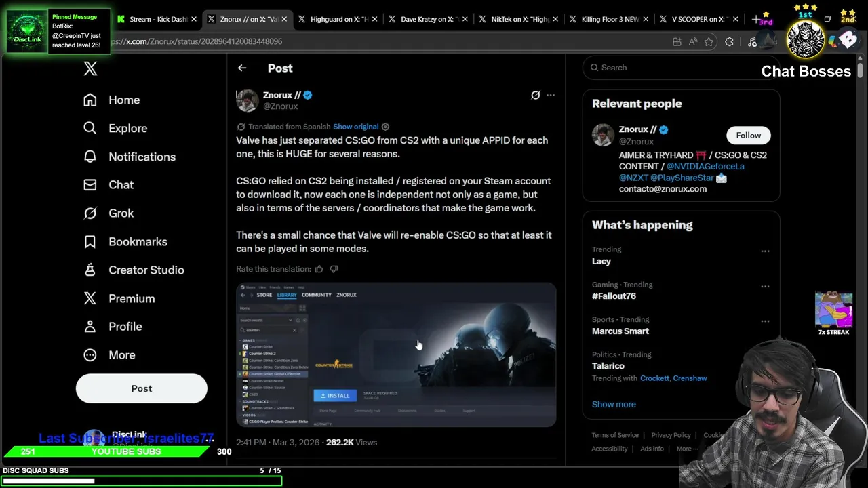Click the X Search field
Screen dimensions: 868x488
coord(681,68)
